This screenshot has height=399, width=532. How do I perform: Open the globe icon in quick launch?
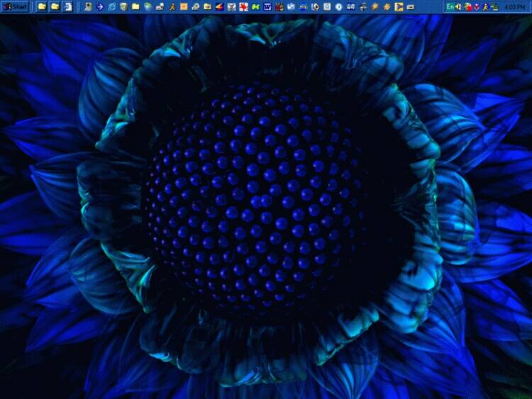click(x=148, y=6)
